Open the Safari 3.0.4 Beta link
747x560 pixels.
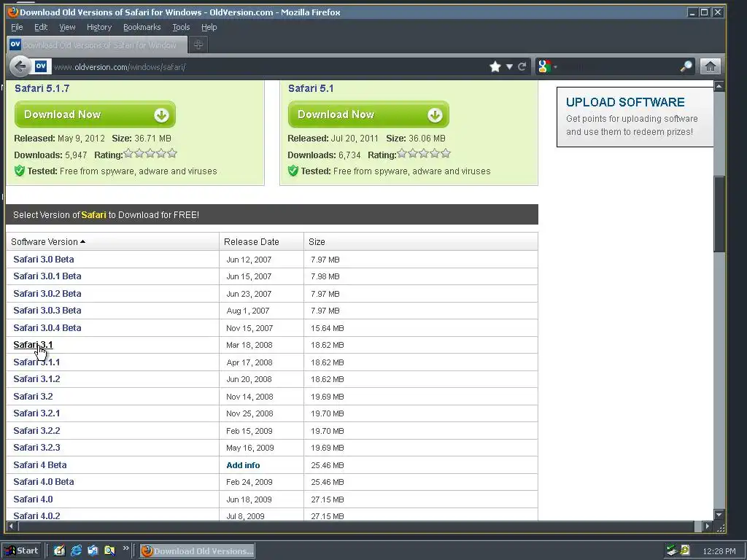pyautogui.click(x=47, y=328)
